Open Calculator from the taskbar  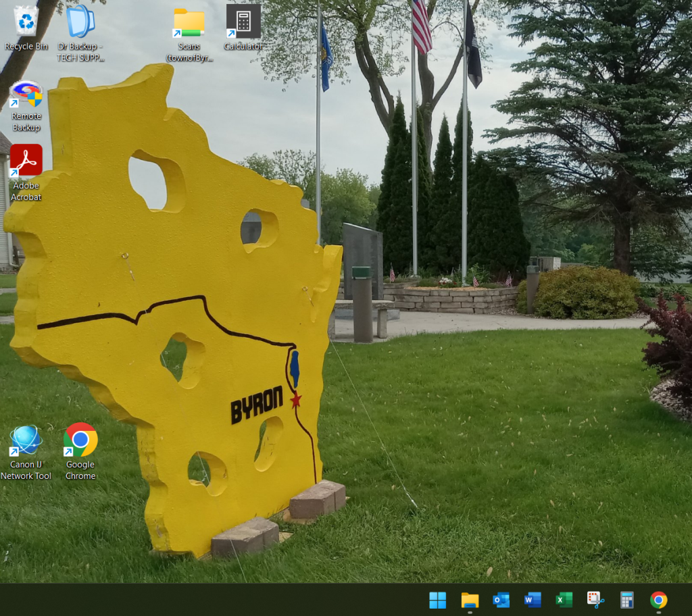627,600
